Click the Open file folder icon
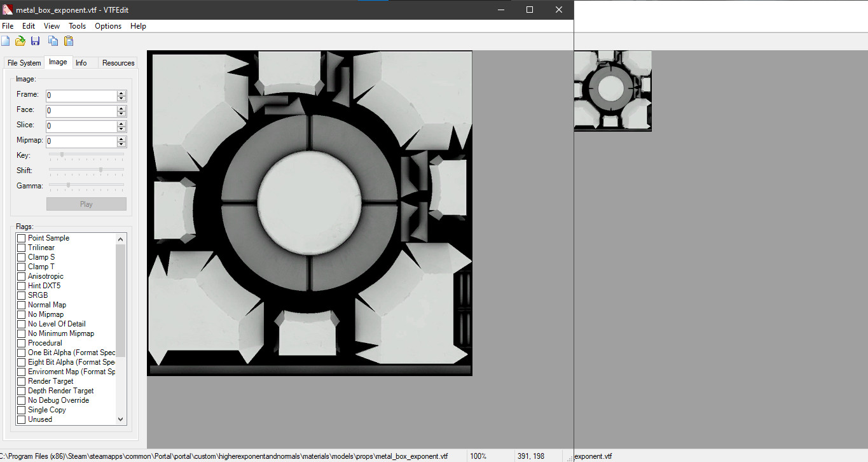 tap(20, 41)
